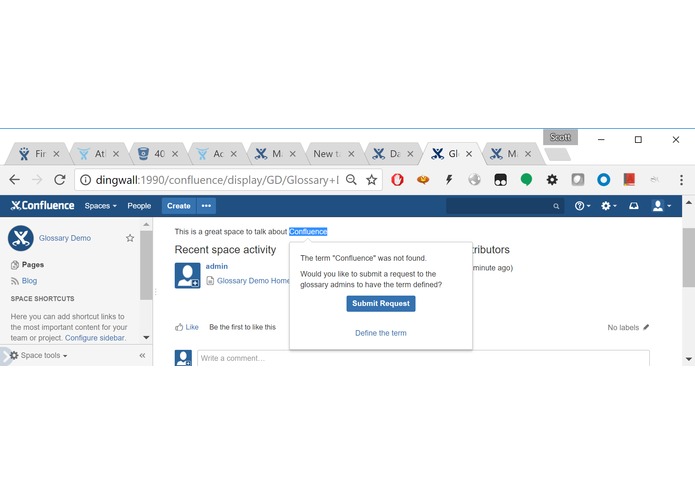Click the page vertical scrollbar thumb
The width and height of the screenshot is (695, 494).
(688, 257)
